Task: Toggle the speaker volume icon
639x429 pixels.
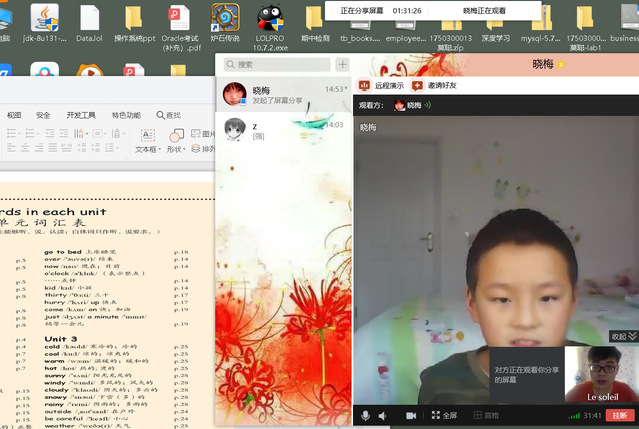Action: click(383, 415)
